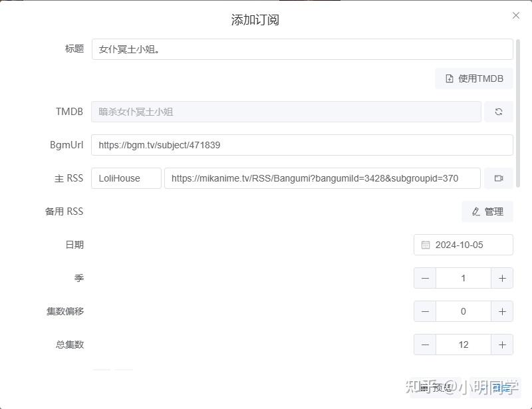532x409 pixels.
Task: Open the calendar icon in the date field
Action: [x=424, y=245]
